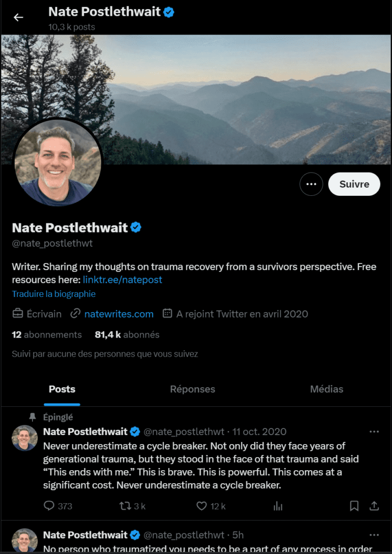Open the linktr.ee/natepost link
The image size is (392, 554).
122,280
